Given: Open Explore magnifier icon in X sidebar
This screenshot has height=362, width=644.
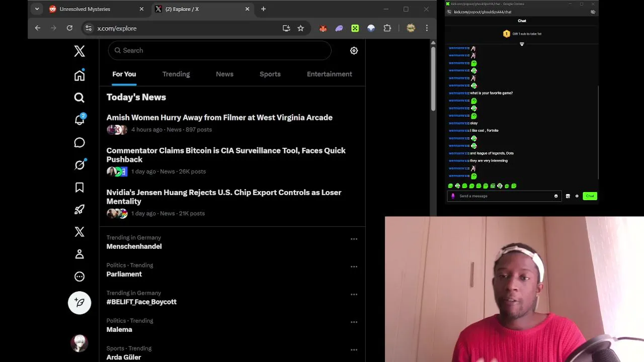Looking at the screenshot, I should coord(79,98).
